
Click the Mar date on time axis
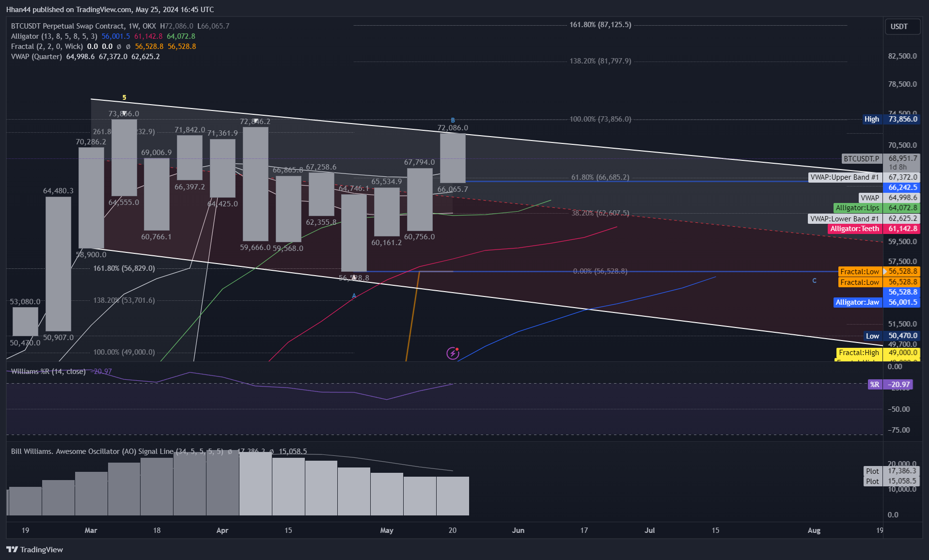pyautogui.click(x=91, y=530)
